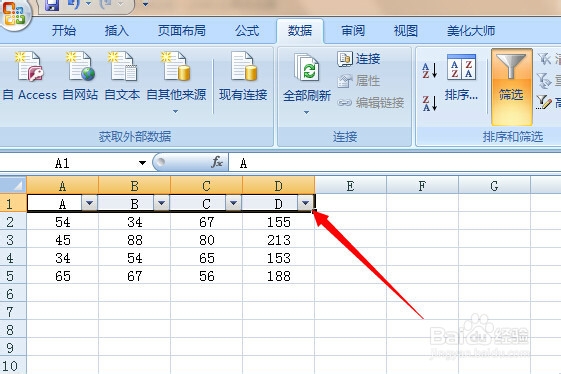
Task: Import data From Web (自网站)
Action: pos(80,77)
